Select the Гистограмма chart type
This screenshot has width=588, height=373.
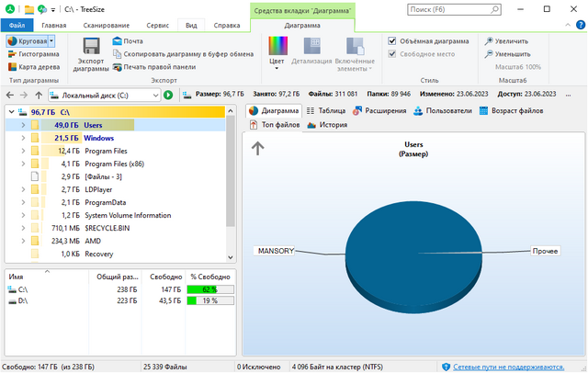tap(32, 54)
